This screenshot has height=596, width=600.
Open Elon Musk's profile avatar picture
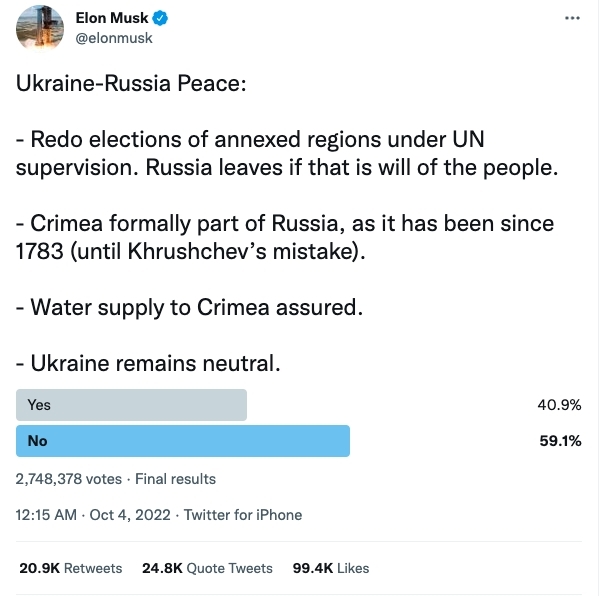coord(41,28)
